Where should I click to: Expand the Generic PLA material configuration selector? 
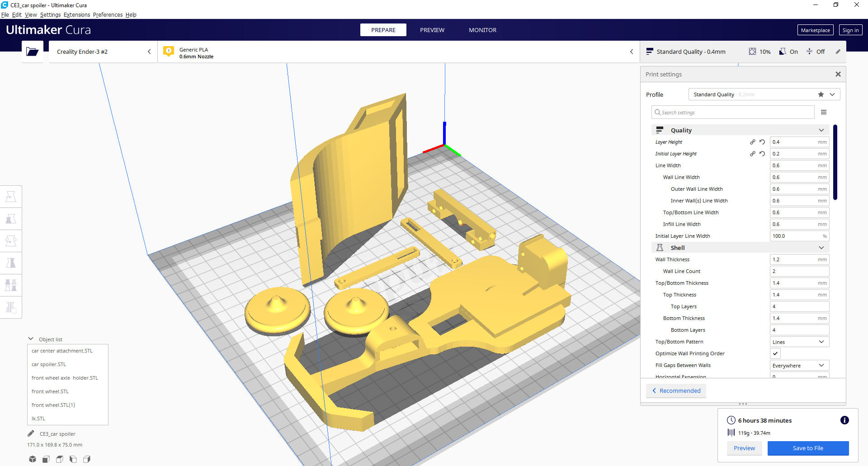pyautogui.click(x=398, y=52)
